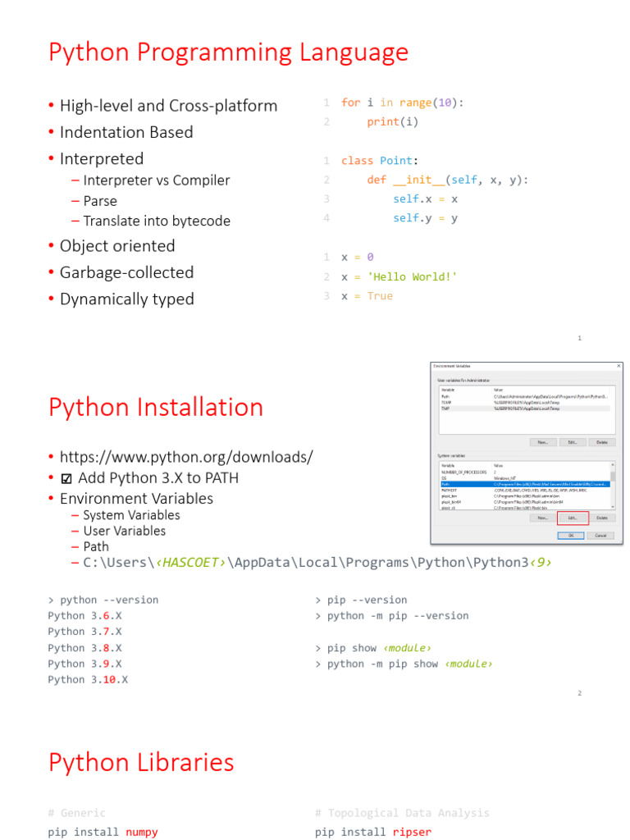
Task: Click the OK button in Environment Variables dialog
Action: tap(571, 536)
